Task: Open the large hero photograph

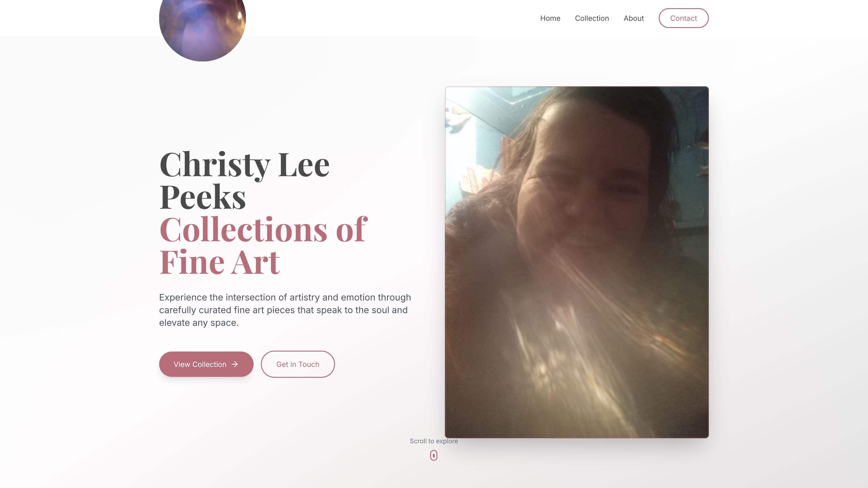Action: pyautogui.click(x=577, y=262)
